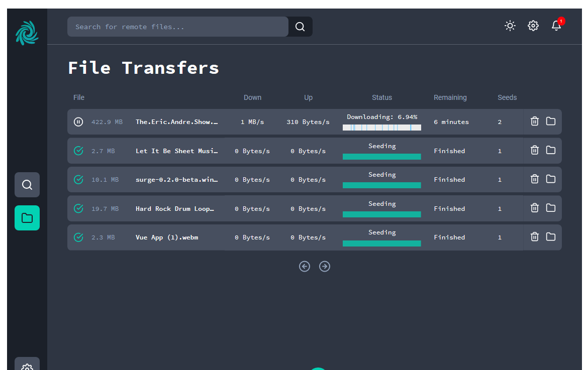Screen dimensions: 588x370
Task: Select Hard Rock Drum Loop… file name
Action: pyautogui.click(x=175, y=208)
